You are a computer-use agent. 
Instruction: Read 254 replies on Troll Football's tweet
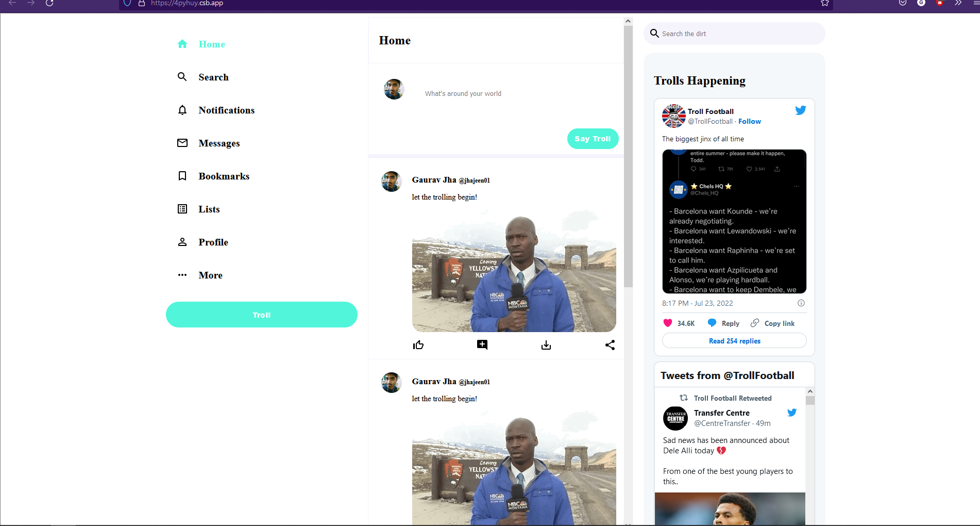click(734, 340)
